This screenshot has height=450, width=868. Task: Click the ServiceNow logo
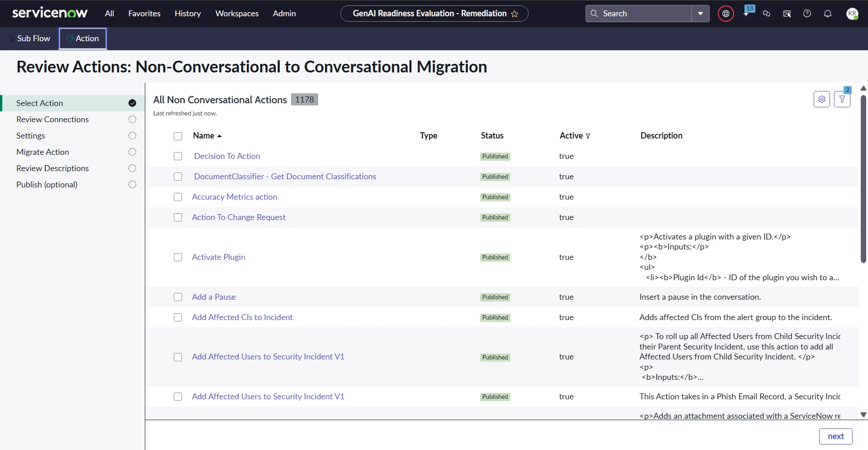click(x=50, y=13)
